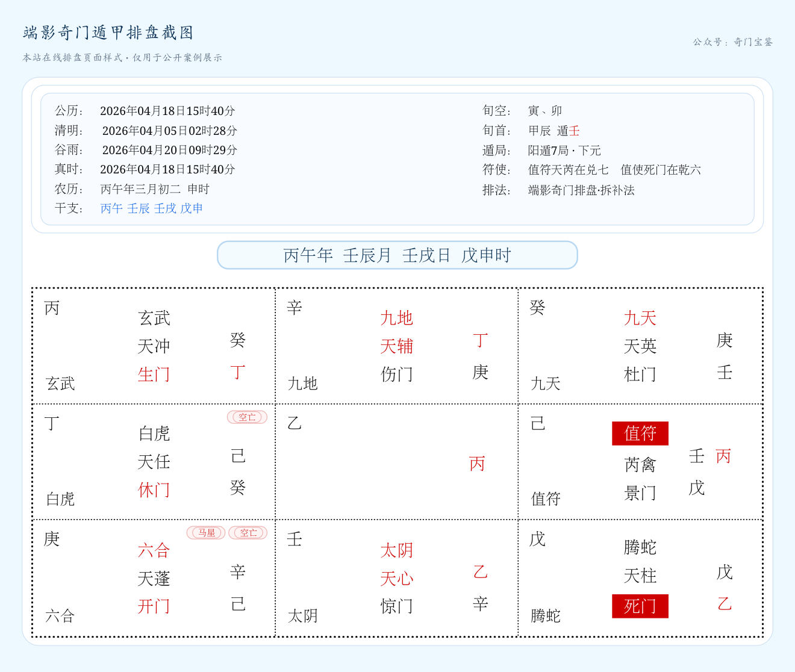Click the red 丁 in the 天辅 palace
Image resolution: width=795 pixels, height=672 pixels.
(480, 340)
